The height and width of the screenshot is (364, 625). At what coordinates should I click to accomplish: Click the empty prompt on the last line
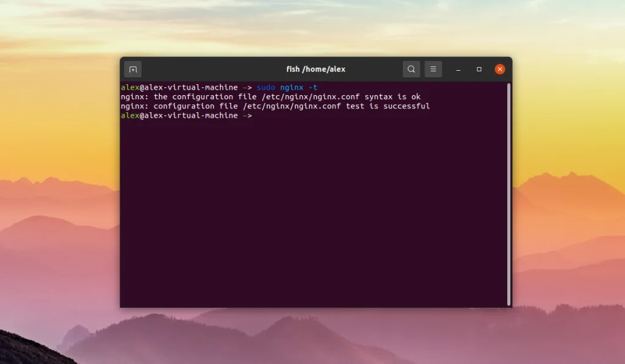(x=187, y=115)
